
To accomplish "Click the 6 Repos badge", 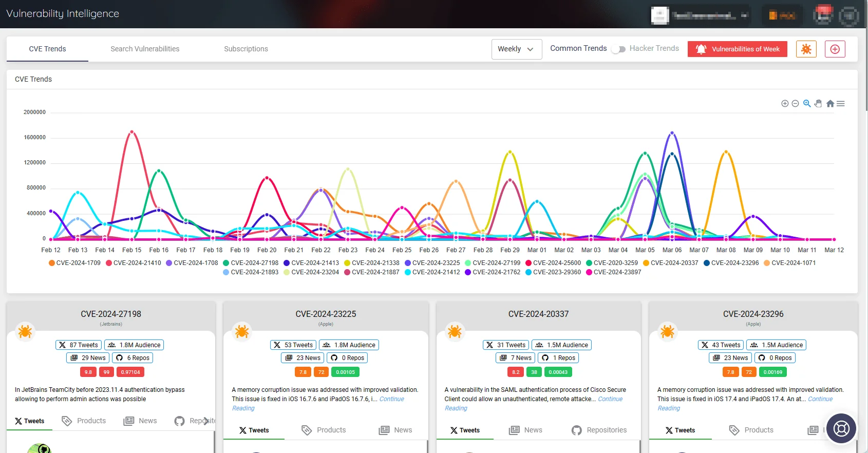I will pos(133,358).
